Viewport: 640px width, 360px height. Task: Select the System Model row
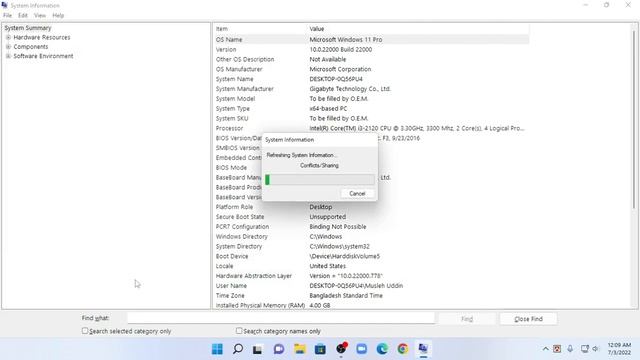click(x=371, y=98)
